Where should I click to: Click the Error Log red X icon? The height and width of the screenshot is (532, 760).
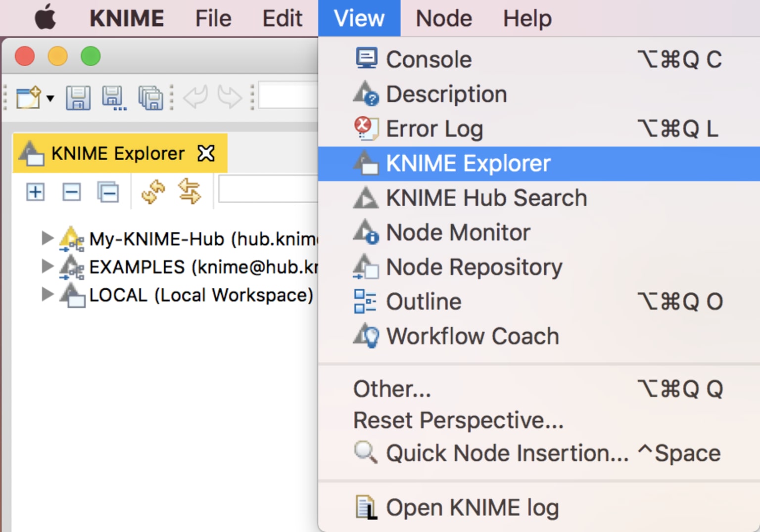click(366, 129)
